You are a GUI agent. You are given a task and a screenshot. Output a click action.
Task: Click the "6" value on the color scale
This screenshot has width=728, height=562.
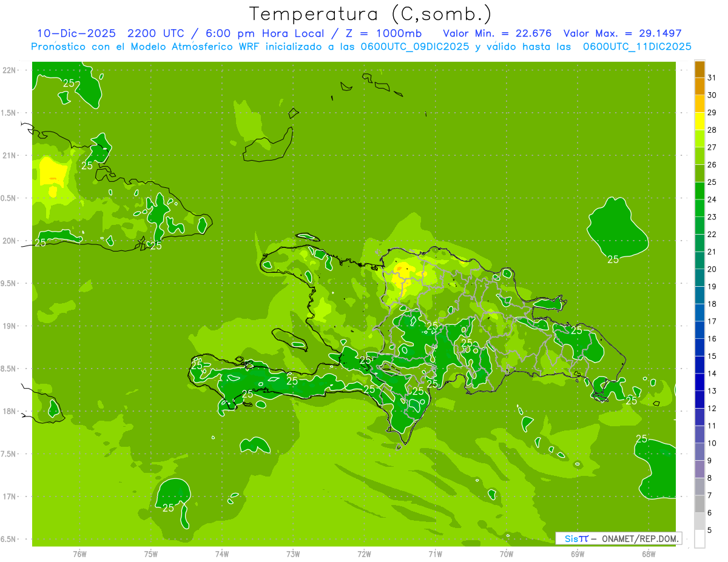710,513
